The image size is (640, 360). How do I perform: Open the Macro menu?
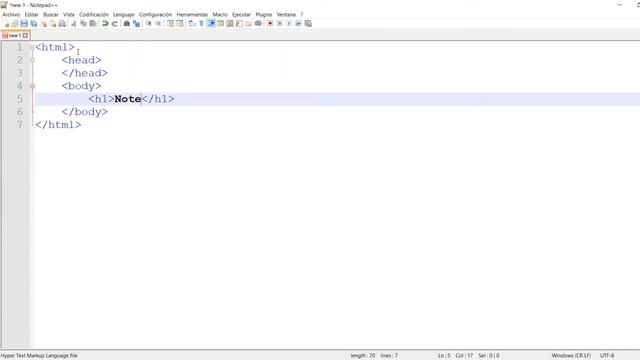[220, 15]
